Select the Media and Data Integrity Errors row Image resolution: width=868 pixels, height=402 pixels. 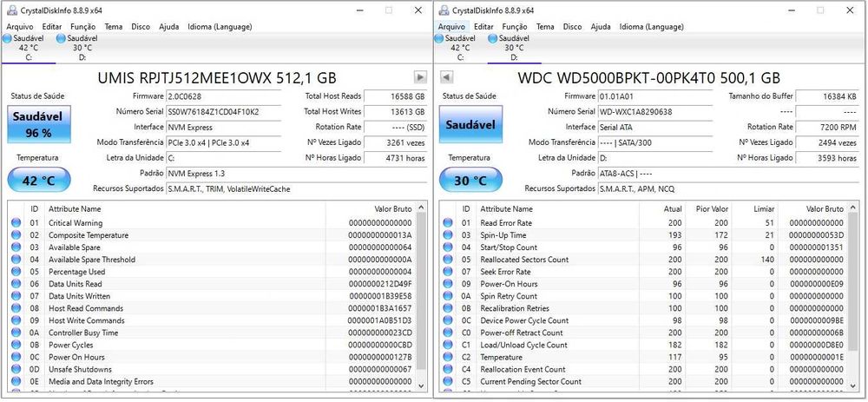tap(212, 381)
